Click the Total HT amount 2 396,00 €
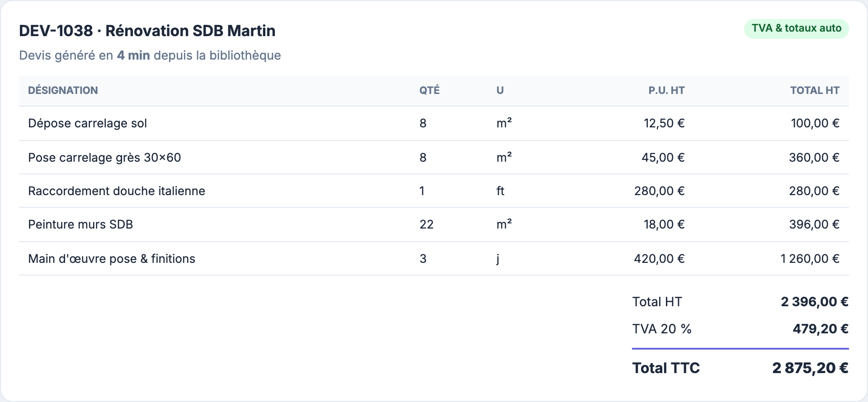The width and height of the screenshot is (868, 402). (x=815, y=302)
